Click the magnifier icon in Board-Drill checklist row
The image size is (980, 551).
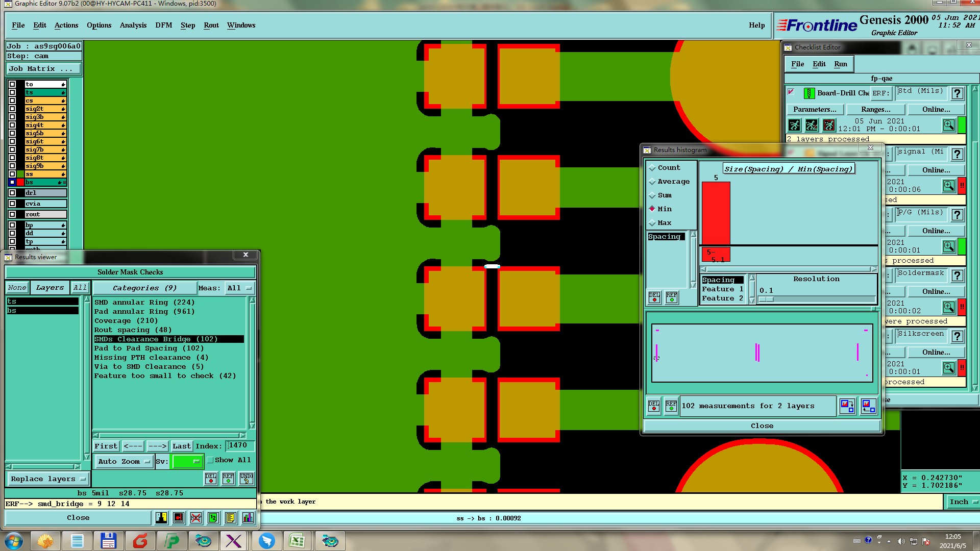948,125
